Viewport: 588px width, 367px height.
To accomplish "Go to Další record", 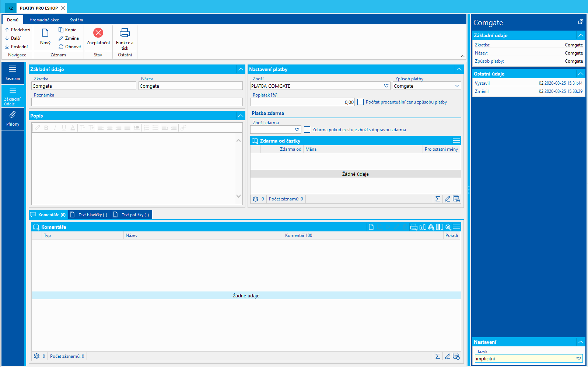I will click(13, 38).
